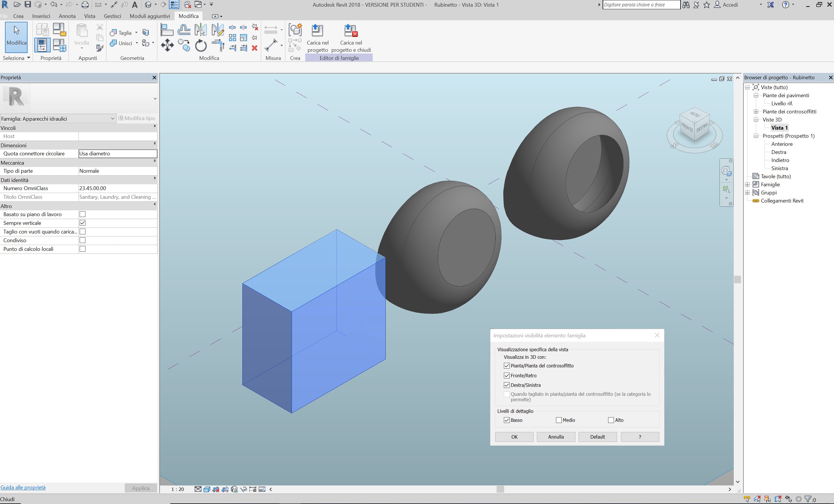
Task: Toggle the Sempre verticale checkbox
Action: click(82, 223)
